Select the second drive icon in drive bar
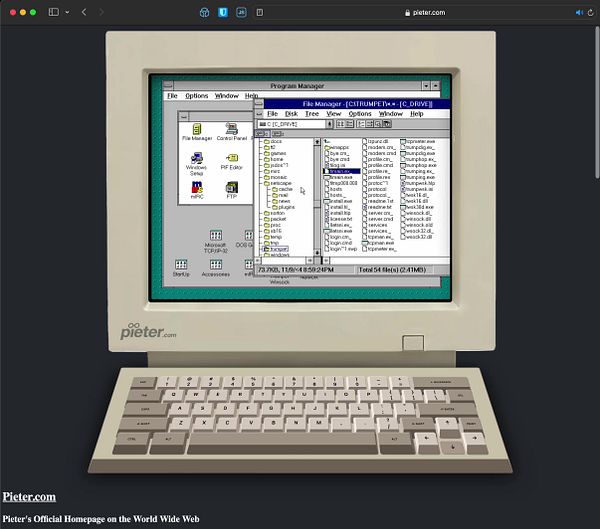 pyautogui.click(x=277, y=134)
